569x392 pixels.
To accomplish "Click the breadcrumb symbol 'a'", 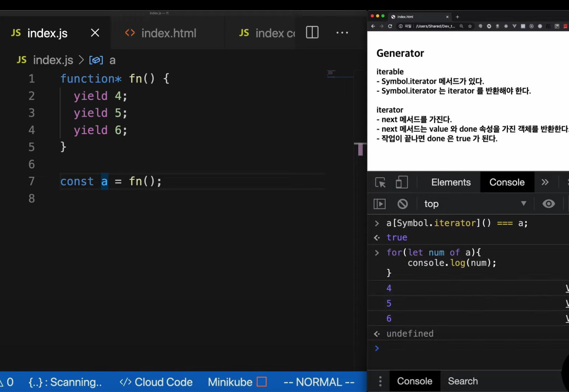I will [112, 60].
